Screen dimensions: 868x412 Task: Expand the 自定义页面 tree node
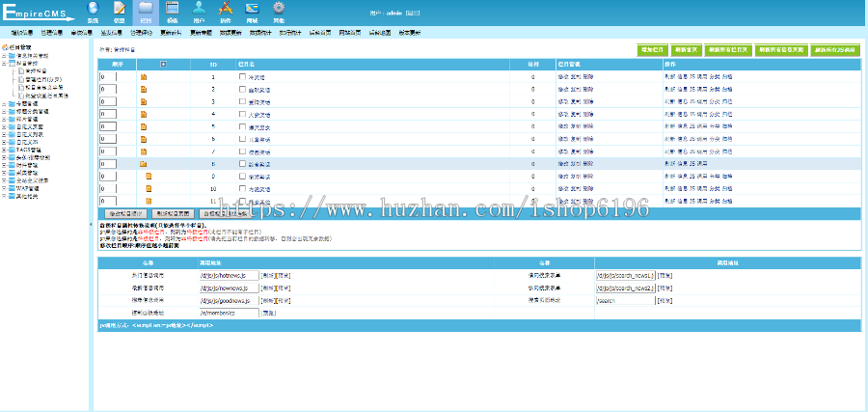point(4,126)
